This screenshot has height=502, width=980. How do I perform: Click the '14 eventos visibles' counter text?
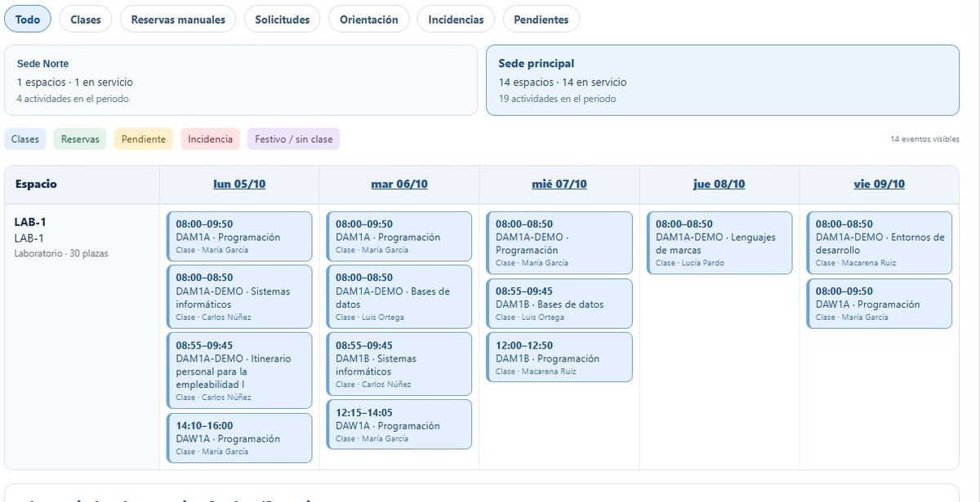coord(924,140)
